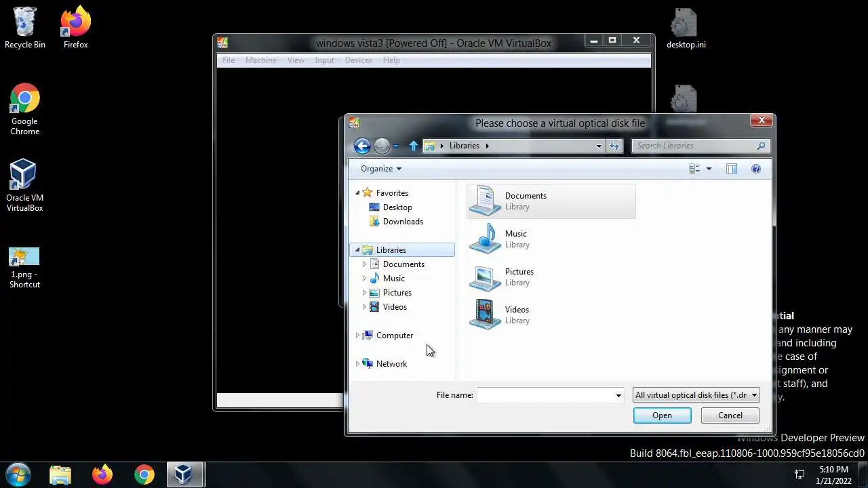
Task: Select Videos library in file list
Action: point(551,314)
